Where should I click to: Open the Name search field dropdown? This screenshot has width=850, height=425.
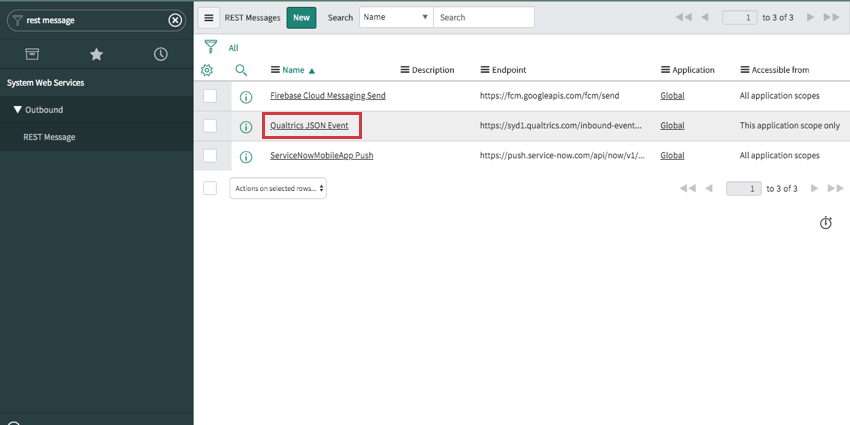[x=396, y=17]
